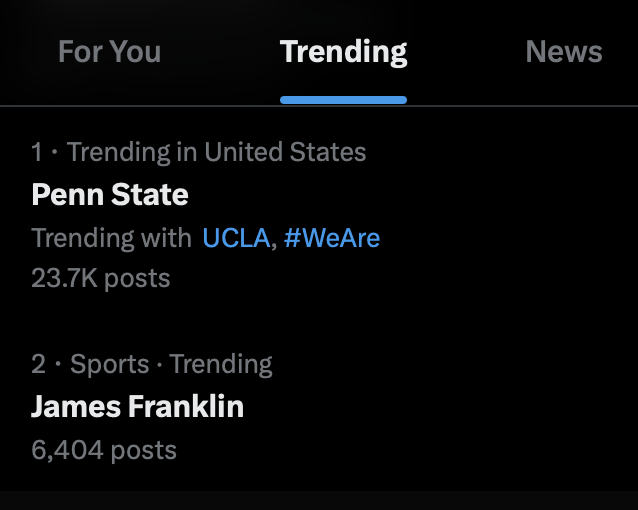
Task: Click the rank number 1
Action: [x=37, y=152]
